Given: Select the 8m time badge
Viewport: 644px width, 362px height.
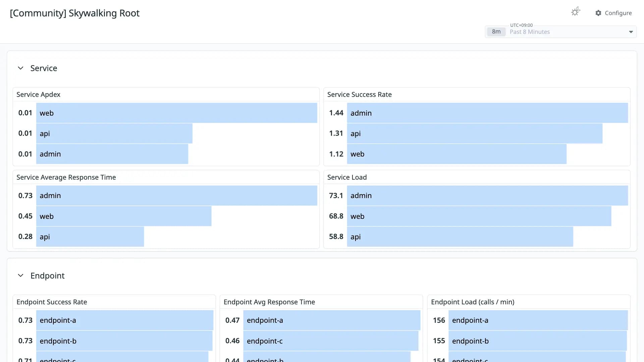Looking at the screenshot, I should (496, 32).
